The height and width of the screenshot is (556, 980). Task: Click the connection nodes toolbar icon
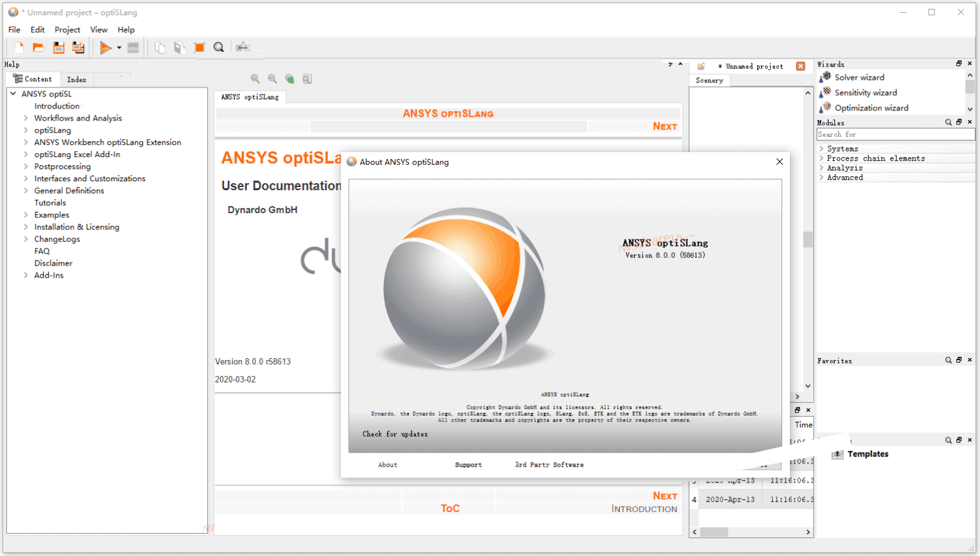pos(242,47)
